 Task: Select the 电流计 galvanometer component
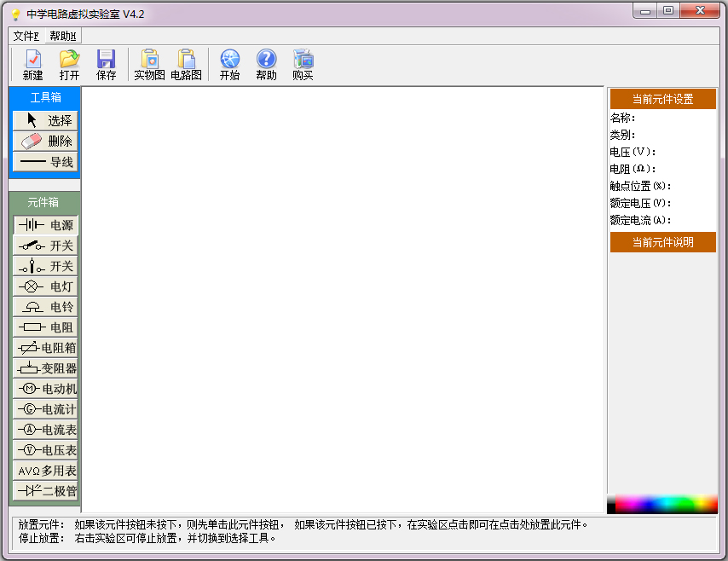(45, 409)
